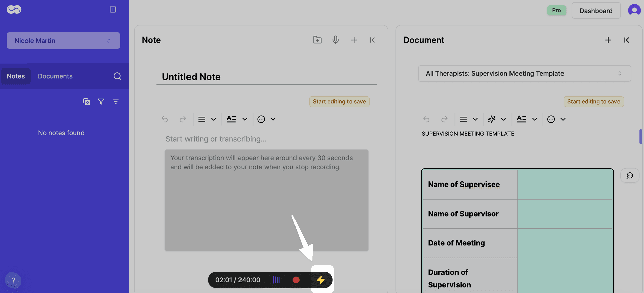Screen dimensions: 644x293
Task: Add a new document with plus icon
Action: coord(608,40)
